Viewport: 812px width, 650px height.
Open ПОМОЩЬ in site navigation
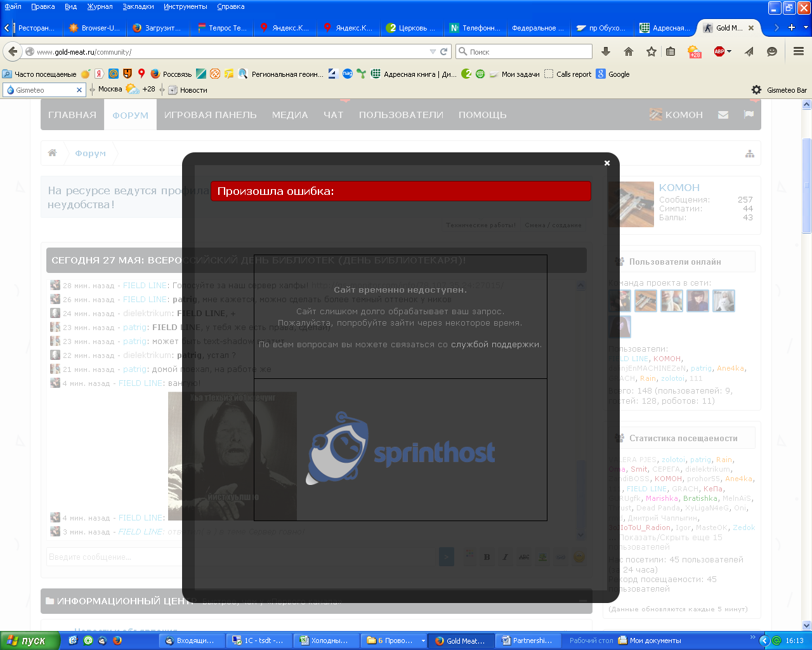[x=483, y=115]
